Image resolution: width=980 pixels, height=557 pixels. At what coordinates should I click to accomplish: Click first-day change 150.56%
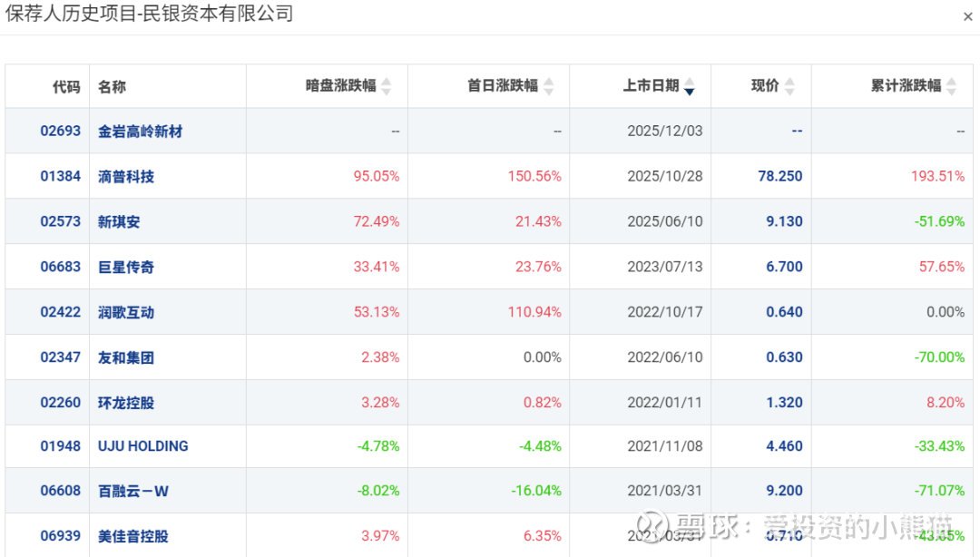coord(534,176)
